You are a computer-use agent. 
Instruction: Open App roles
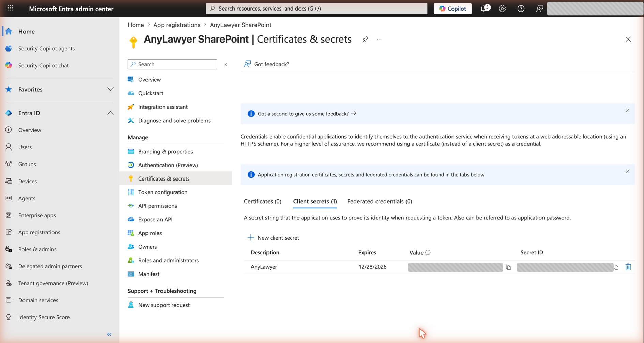[x=150, y=233]
